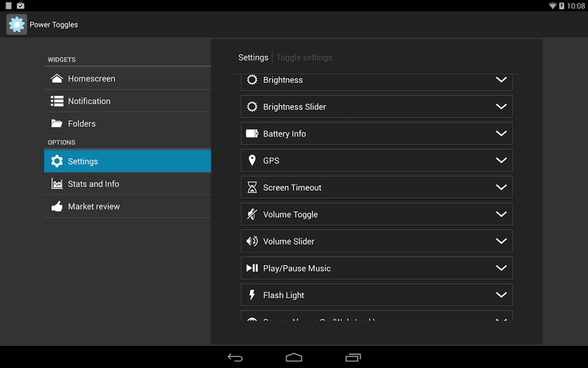Switch to the Toggle settings tab
Viewport: 588px width, 368px height.
[x=304, y=57]
